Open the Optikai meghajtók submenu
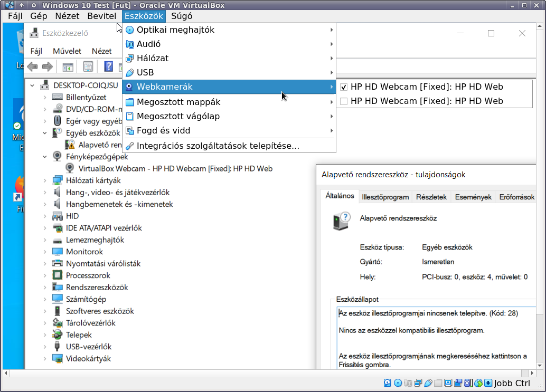This screenshot has width=546, height=392. pos(229,30)
